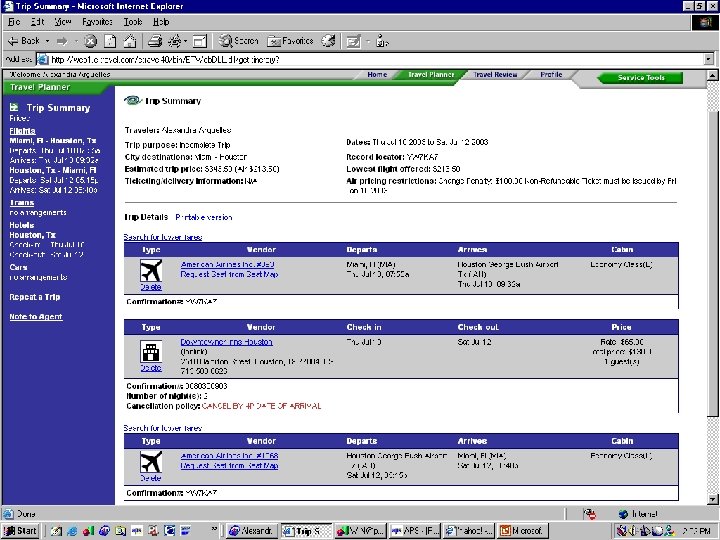Click the Trip Summary eye logo icon
Viewport: 720px width, 540px height.
click(133, 101)
